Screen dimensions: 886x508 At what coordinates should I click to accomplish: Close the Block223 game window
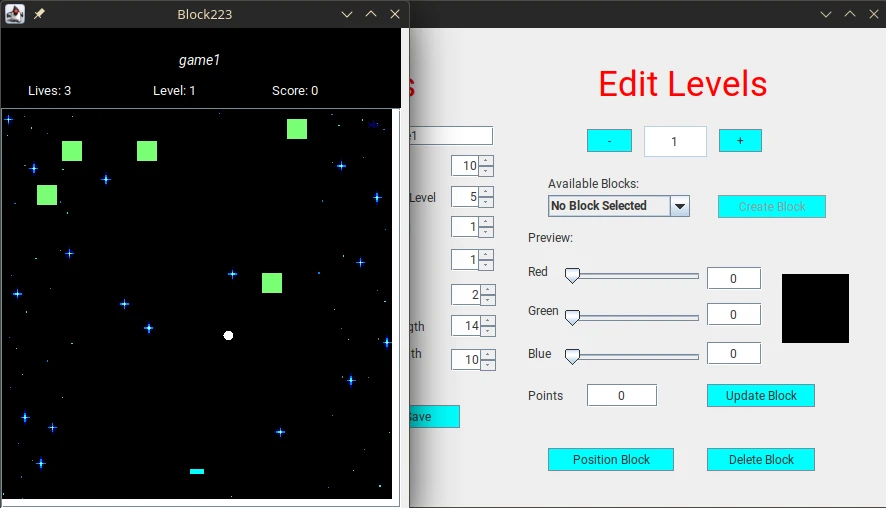coord(395,14)
